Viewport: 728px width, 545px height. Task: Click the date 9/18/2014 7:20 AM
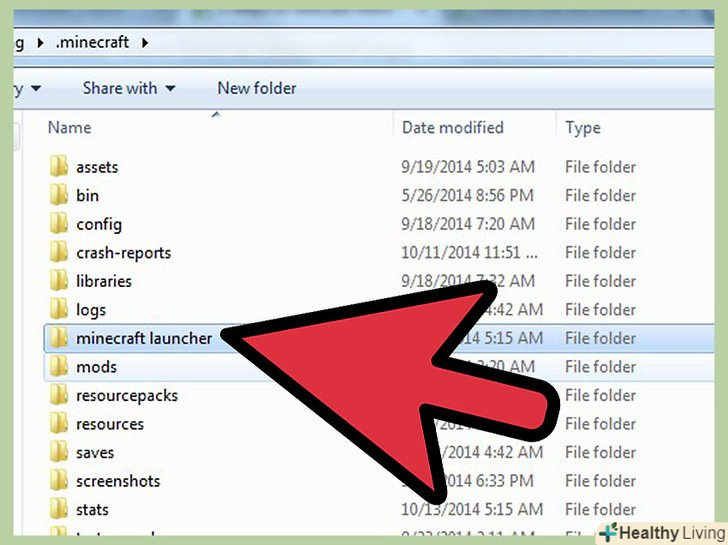(x=468, y=224)
